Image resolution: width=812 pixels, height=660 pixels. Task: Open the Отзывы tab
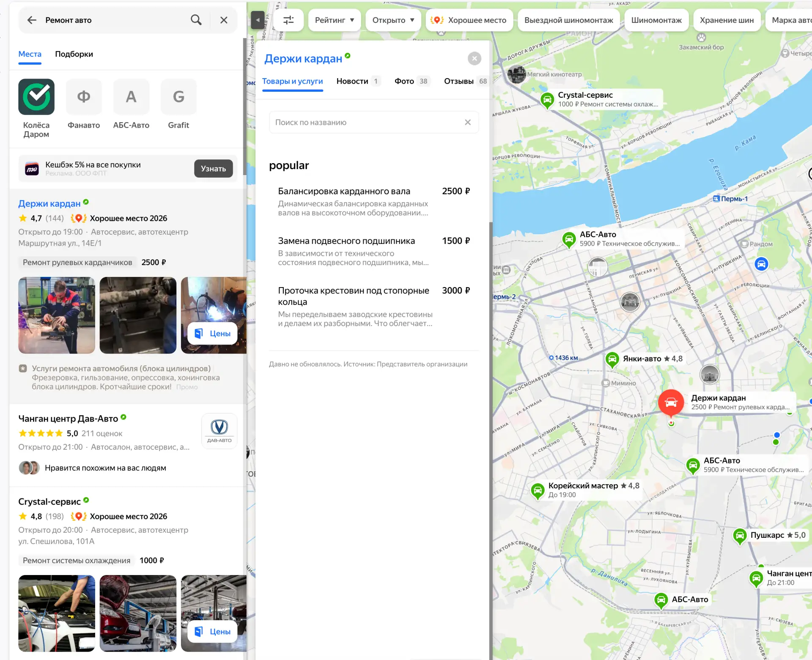466,81
